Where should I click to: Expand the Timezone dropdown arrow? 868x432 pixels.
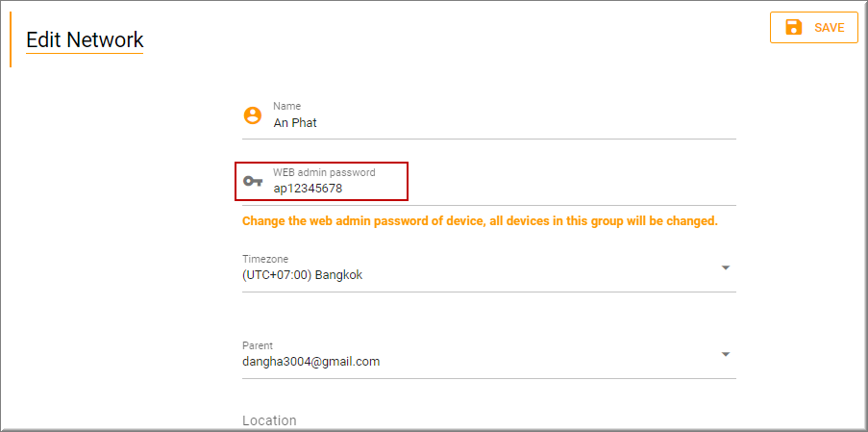(x=726, y=267)
